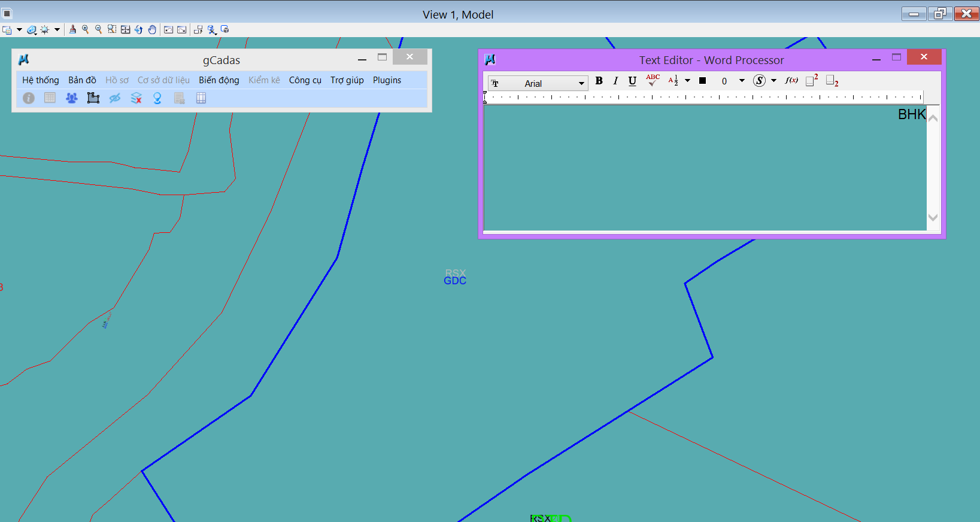This screenshot has width=980, height=522.
Task: Click the black text color swatch
Action: (x=703, y=81)
